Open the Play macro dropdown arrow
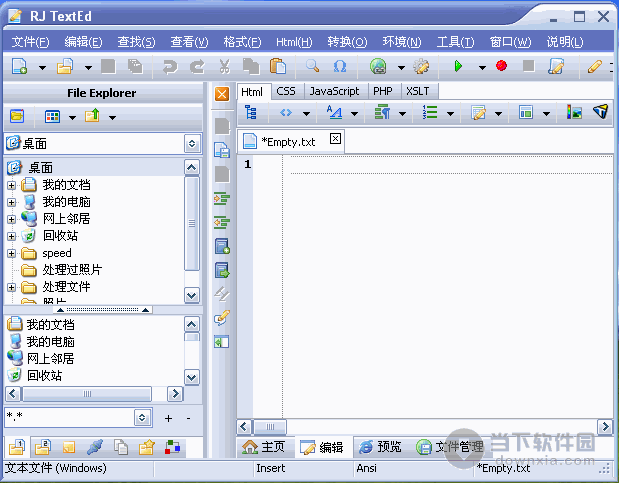The height and width of the screenshot is (483, 619). [482, 68]
